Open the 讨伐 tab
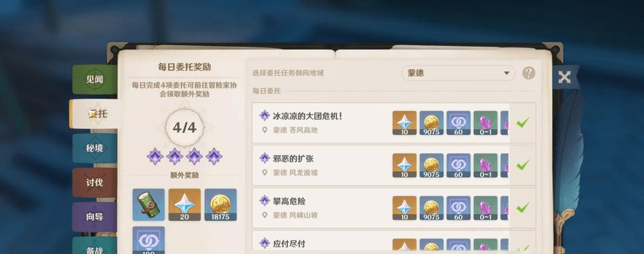 [95, 182]
